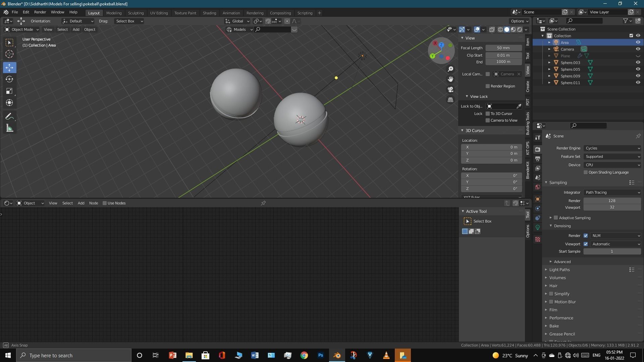Open the Device dropdown showing CPU

click(x=612, y=165)
